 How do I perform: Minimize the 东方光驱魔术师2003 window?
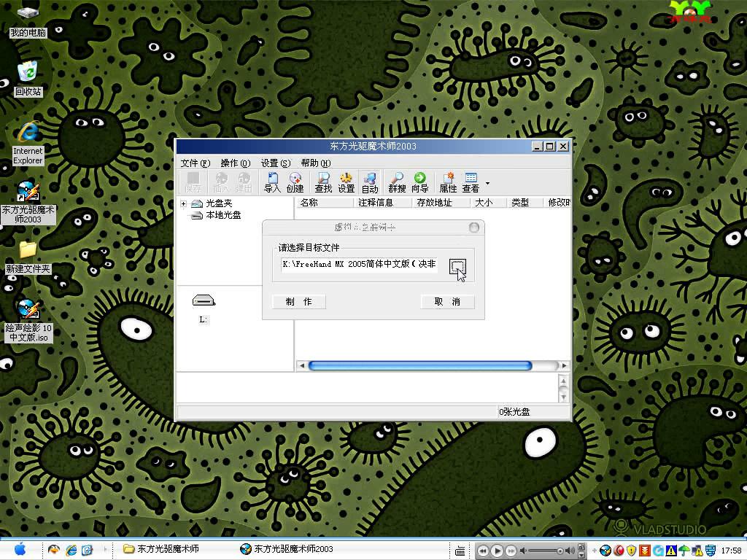click(538, 146)
